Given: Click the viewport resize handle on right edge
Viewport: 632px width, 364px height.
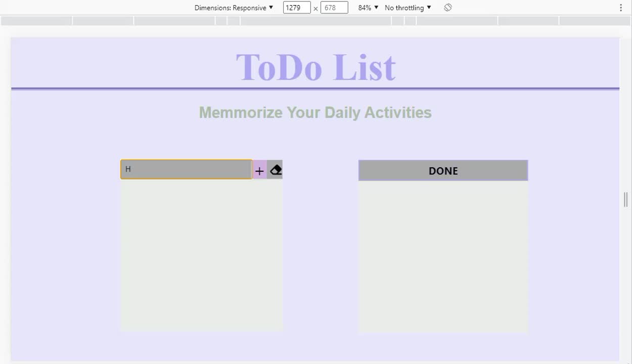Looking at the screenshot, I should [625, 200].
